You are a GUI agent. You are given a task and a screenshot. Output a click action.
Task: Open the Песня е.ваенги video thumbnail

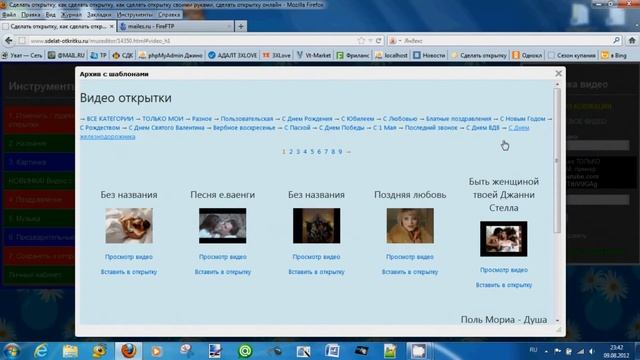[222, 226]
